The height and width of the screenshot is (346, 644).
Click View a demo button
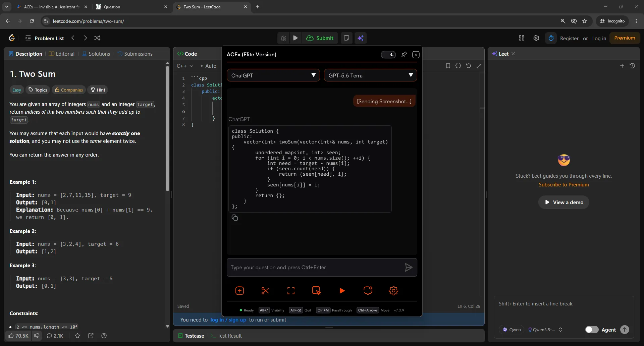coord(563,202)
